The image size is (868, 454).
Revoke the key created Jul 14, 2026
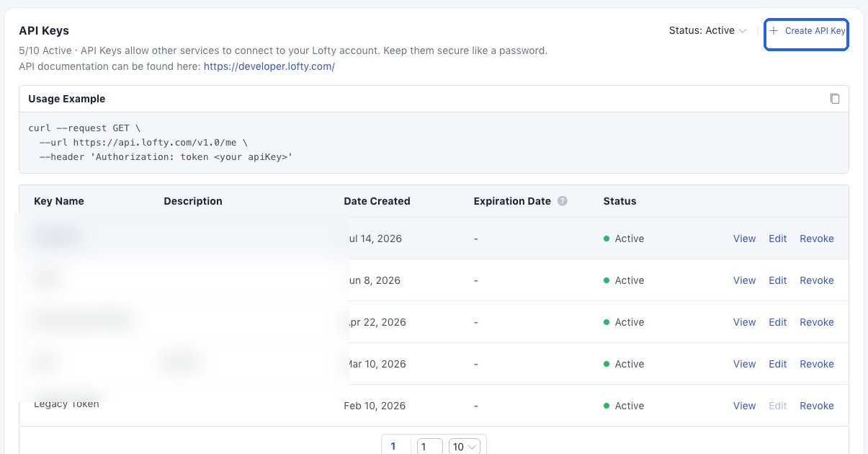[x=817, y=239]
